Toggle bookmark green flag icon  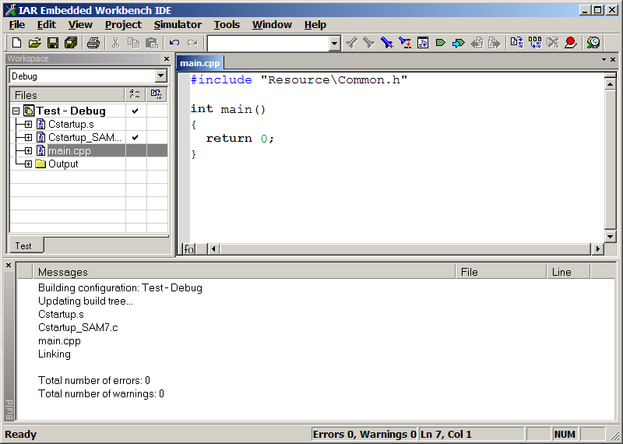click(x=440, y=42)
